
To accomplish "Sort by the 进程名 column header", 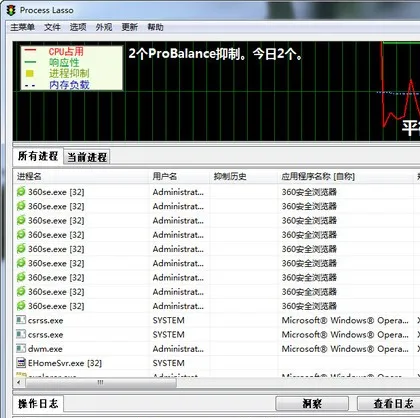I will (81, 176).
